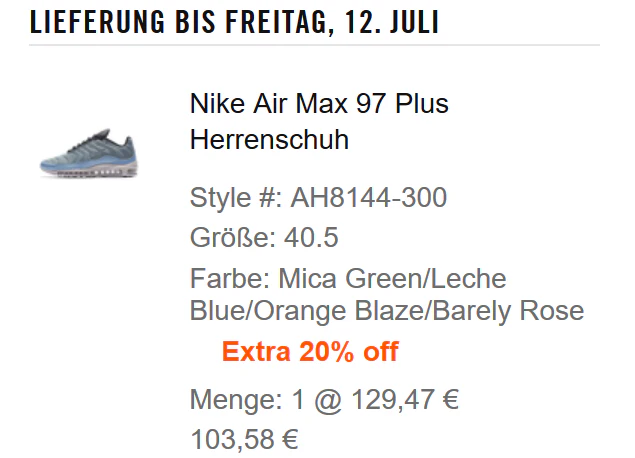The image size is (635, 458).
Task: Click the orange "Extra 20% off" promo
Action: coord(310,351)
